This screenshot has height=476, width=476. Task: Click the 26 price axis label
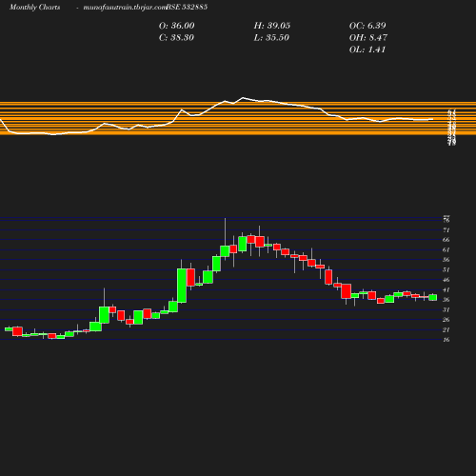coord(446,320)
